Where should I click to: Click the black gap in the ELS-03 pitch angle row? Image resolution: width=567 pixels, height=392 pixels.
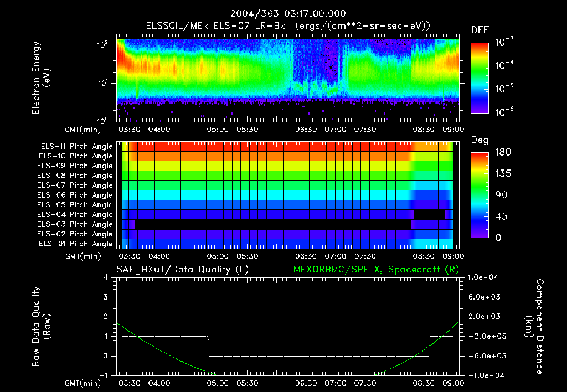point(273,224)
